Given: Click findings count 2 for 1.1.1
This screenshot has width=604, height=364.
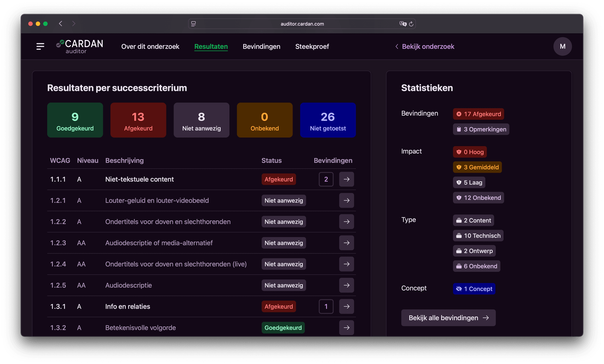Looking at the screenshot, I should (x=326, y=179).
